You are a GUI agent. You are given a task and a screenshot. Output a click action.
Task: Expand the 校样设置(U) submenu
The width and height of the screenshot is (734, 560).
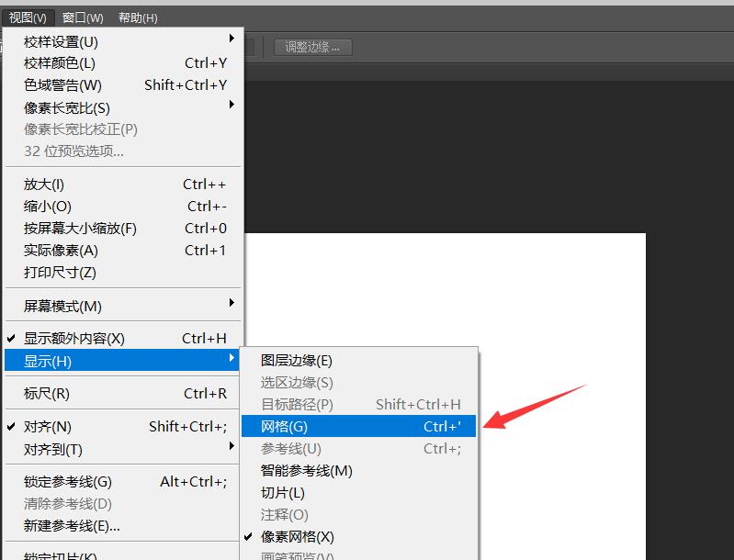click(x=123, y=41)
